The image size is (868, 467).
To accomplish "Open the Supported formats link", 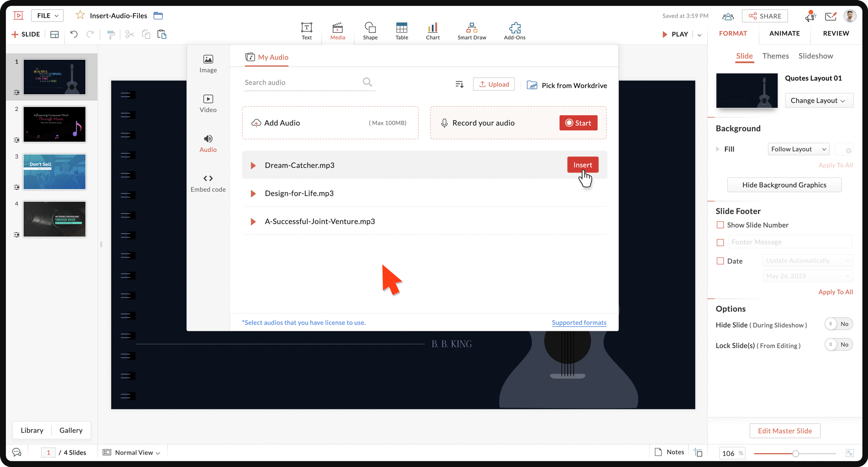I will coord(579,323).
